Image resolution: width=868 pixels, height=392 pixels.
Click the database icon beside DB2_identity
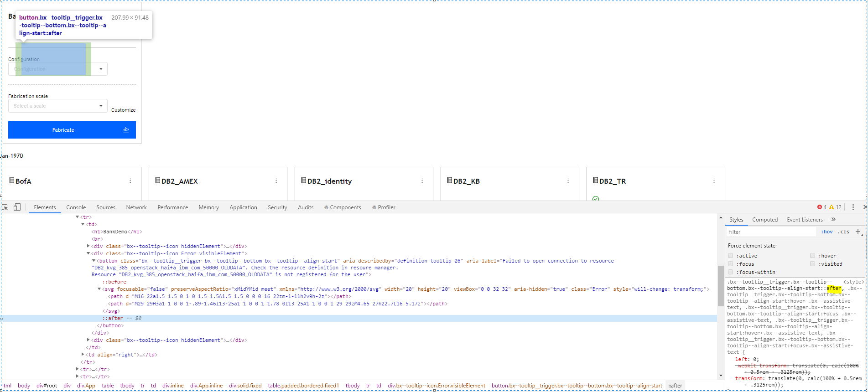[x=304, y=181]
